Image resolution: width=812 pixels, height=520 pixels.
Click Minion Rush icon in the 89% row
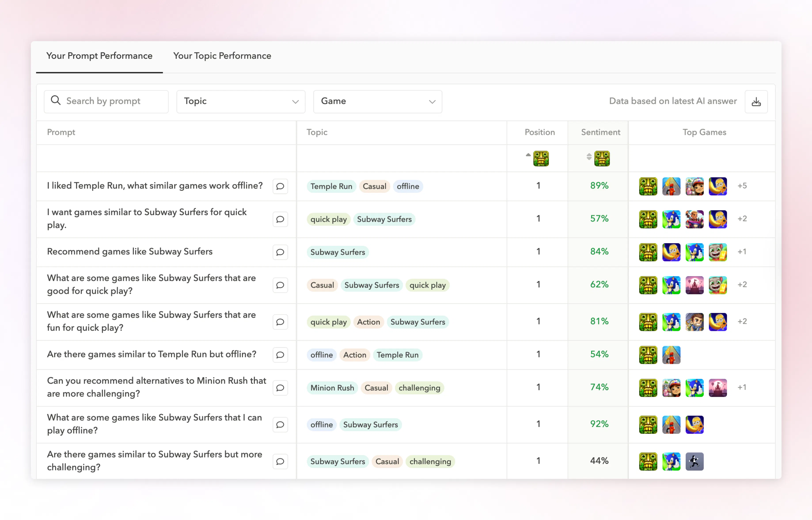coord(717,186)
